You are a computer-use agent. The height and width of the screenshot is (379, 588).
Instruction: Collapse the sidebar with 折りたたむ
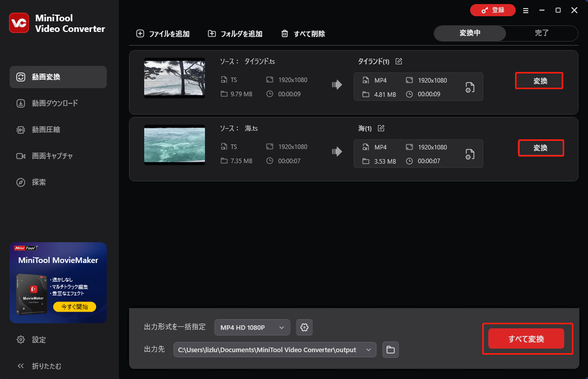[39, 366]
